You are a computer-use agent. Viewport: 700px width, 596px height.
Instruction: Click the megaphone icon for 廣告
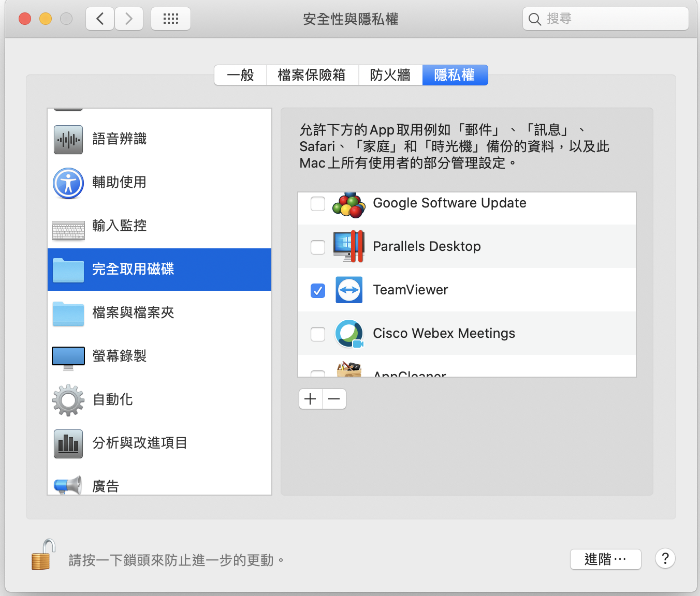68,485
